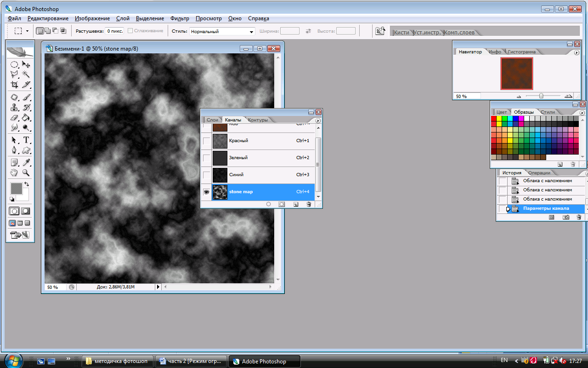Select the Pen tool
588x368 pixels.
point(14,150)
